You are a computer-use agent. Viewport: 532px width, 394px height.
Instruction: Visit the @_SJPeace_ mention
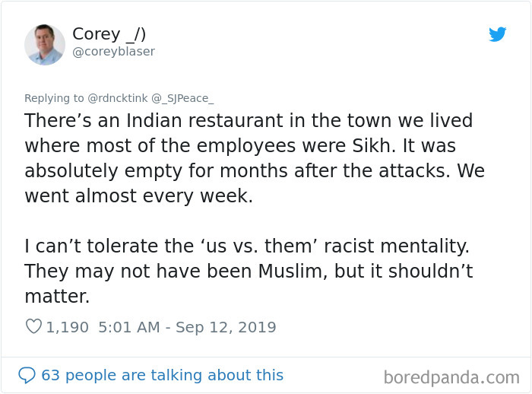(x=182, y=98)
